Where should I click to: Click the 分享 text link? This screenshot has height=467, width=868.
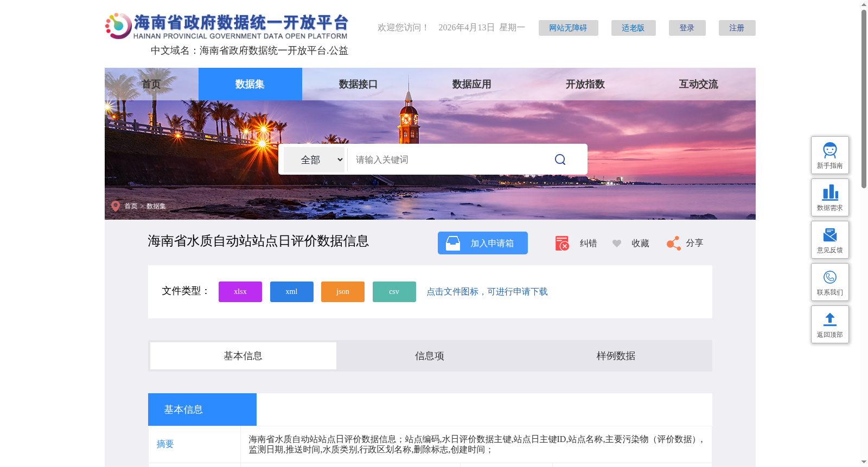(x=694, y=243)
